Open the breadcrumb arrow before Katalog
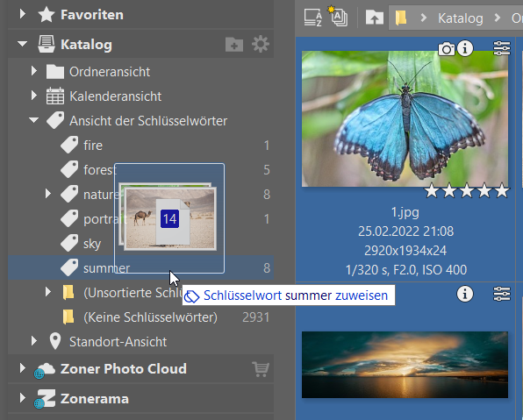 [x=424, y=18]
